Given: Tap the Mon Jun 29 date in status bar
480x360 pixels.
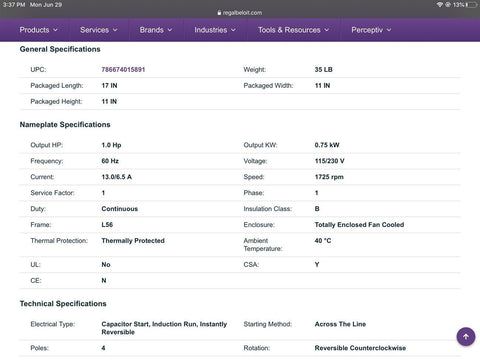Looking at the screenshot, I should 46,5.
